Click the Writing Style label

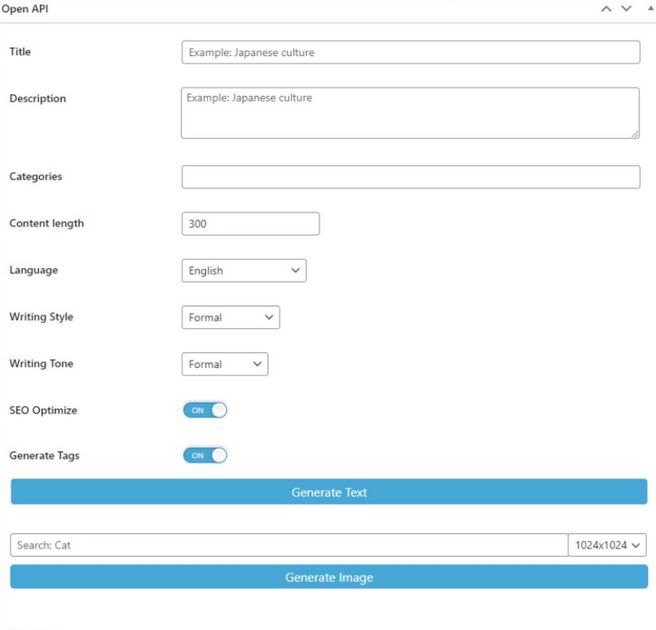coord(41,317)
